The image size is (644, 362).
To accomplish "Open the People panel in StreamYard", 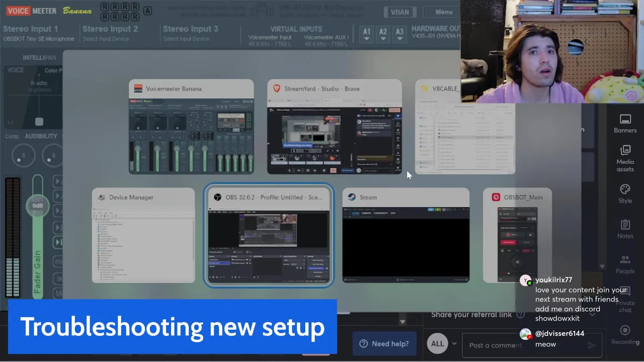I will pyautogui.click(x=625, y=264).
